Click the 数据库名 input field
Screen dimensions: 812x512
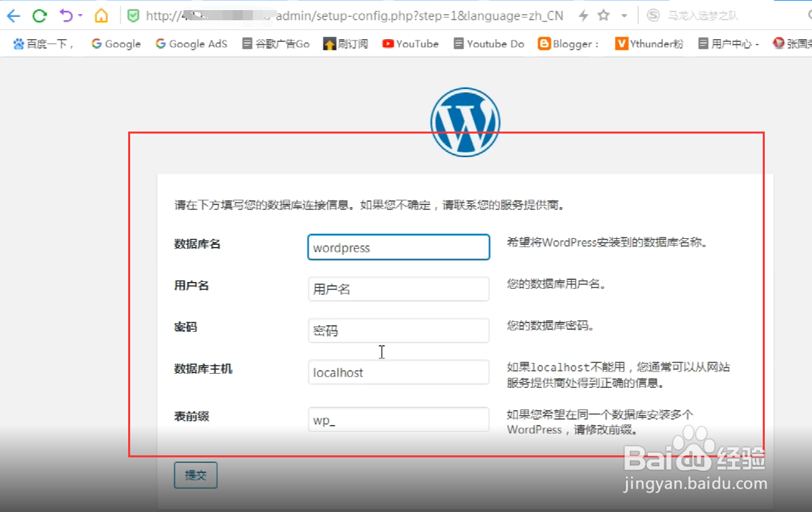coord(399,248)
